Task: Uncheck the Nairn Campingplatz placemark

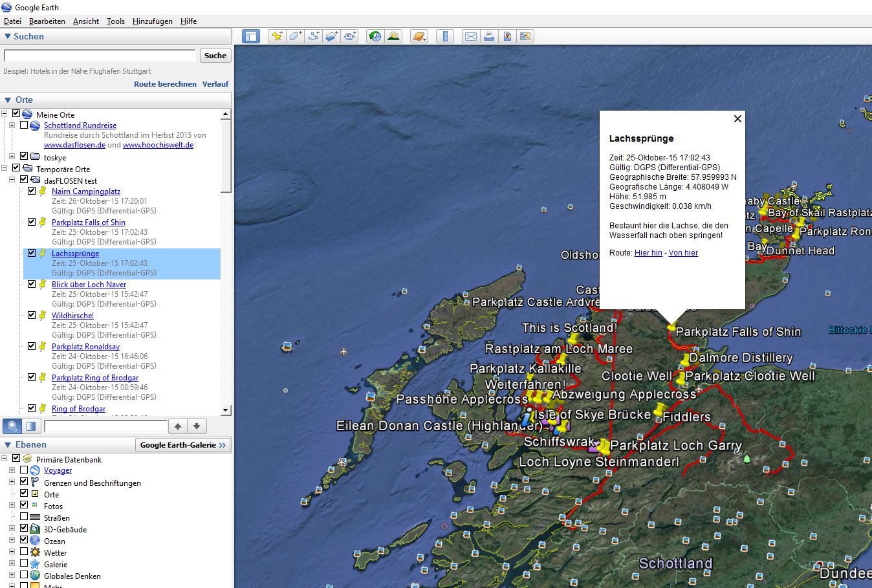Action: click(x=32, y=191)
